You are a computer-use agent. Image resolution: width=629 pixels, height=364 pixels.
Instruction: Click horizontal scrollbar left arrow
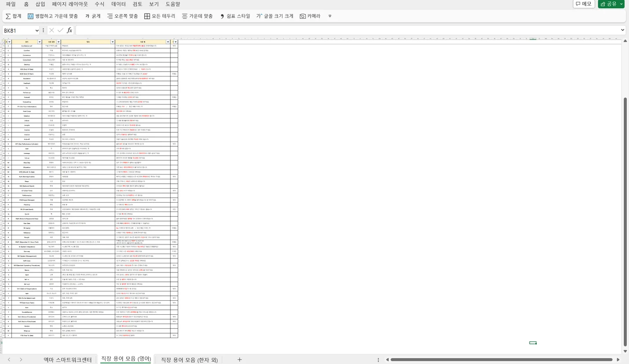pyautogui.click(x=388, y=360)
